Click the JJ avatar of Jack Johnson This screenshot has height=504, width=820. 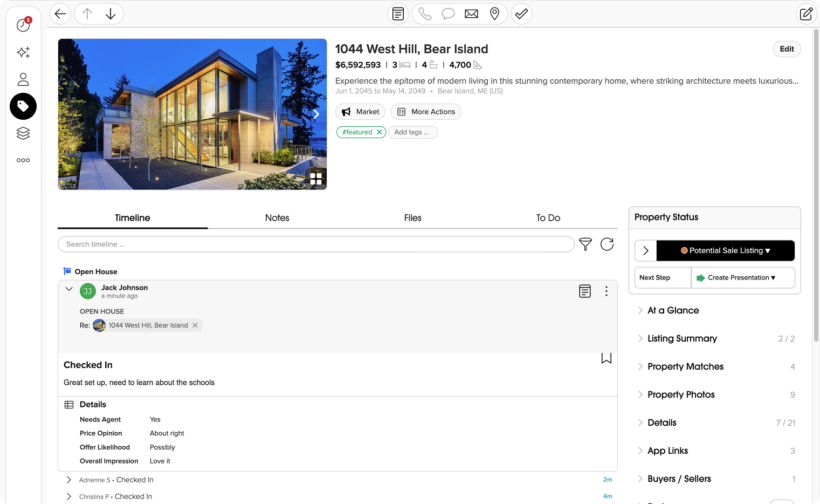(88, 291)
